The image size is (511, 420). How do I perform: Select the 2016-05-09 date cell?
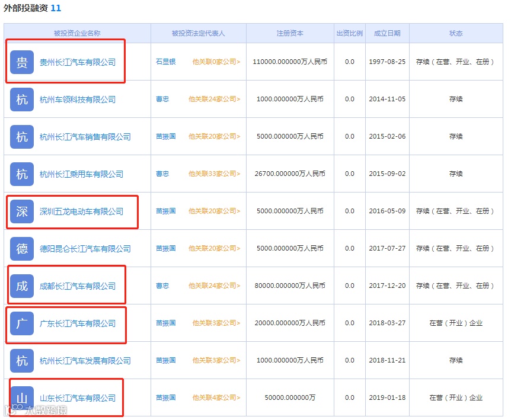[387, 211]
